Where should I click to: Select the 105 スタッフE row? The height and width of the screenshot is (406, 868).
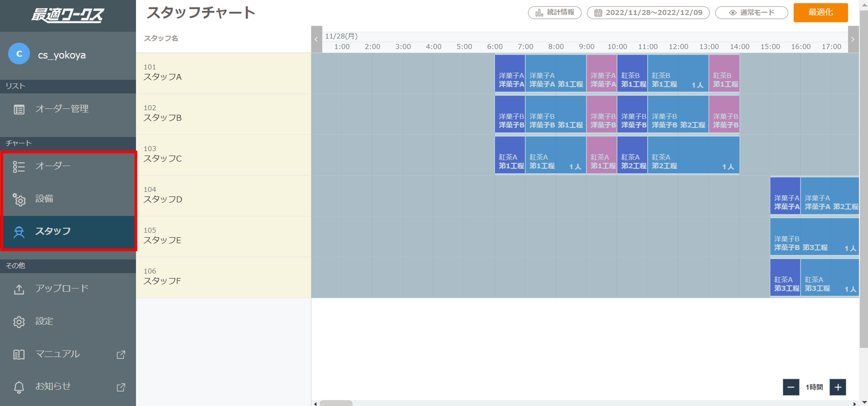[223, 236]
